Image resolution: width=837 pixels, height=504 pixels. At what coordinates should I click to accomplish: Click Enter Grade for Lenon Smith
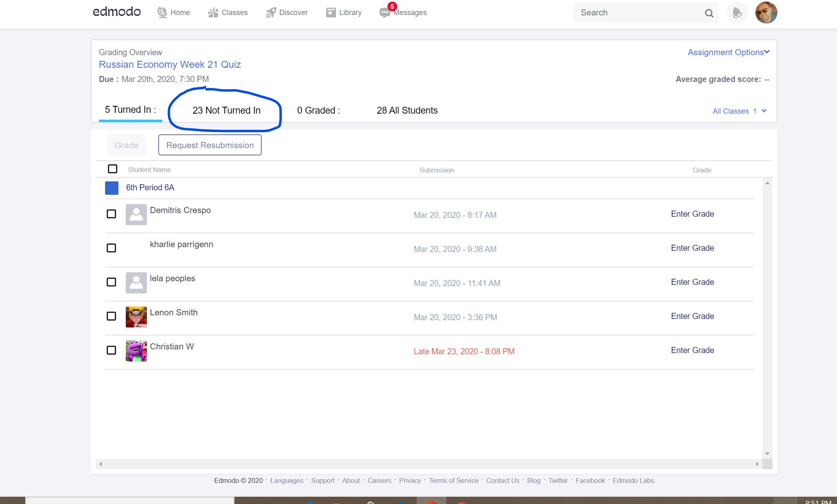click(x=692, y=316)
